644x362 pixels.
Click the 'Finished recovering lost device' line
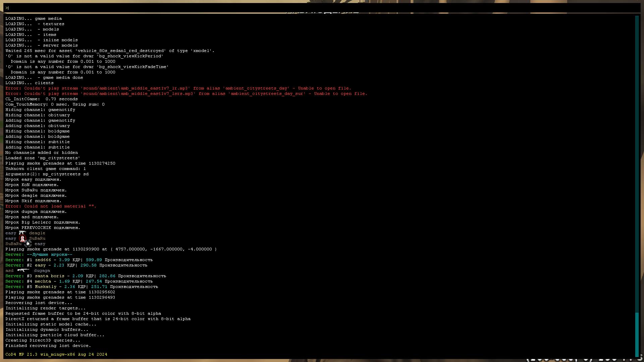48,346
